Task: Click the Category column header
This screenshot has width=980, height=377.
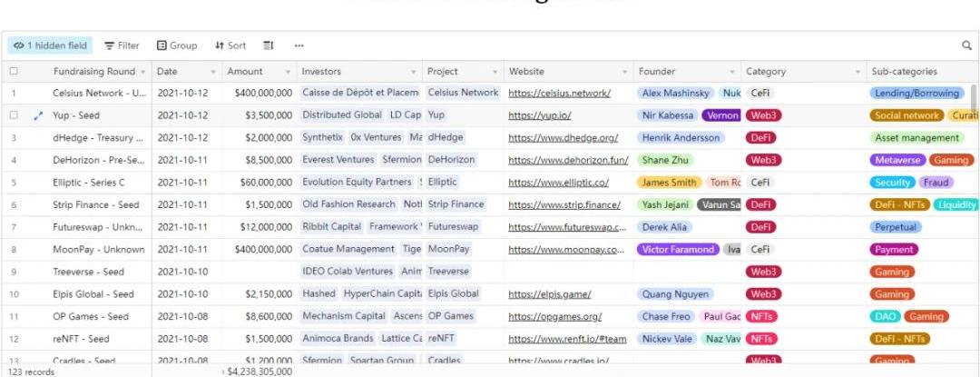Action: 766,72
